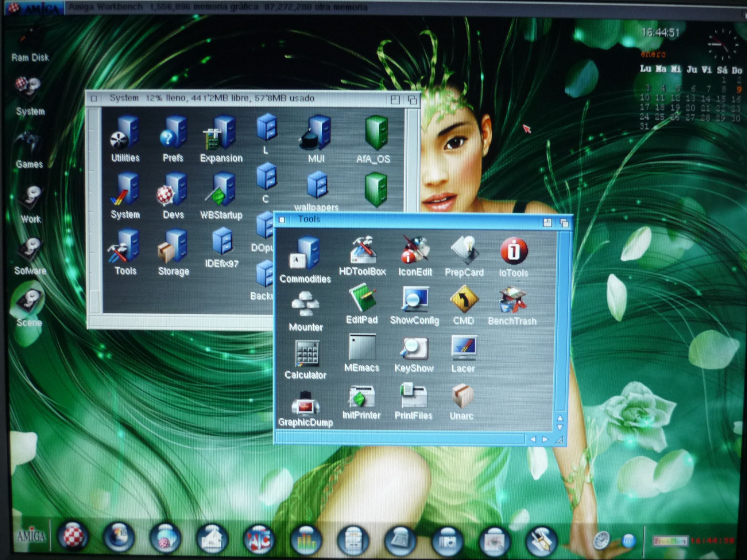
Task: Toggle depth gadget of System window
Action: point(412,100)
